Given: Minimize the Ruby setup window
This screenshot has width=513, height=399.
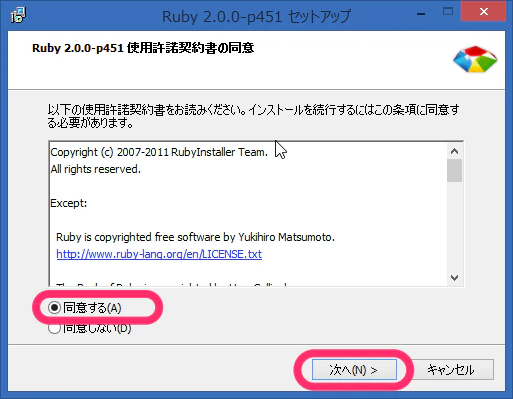Looking at the screenshot, I should pyautogui.click(x=421, y=13).
